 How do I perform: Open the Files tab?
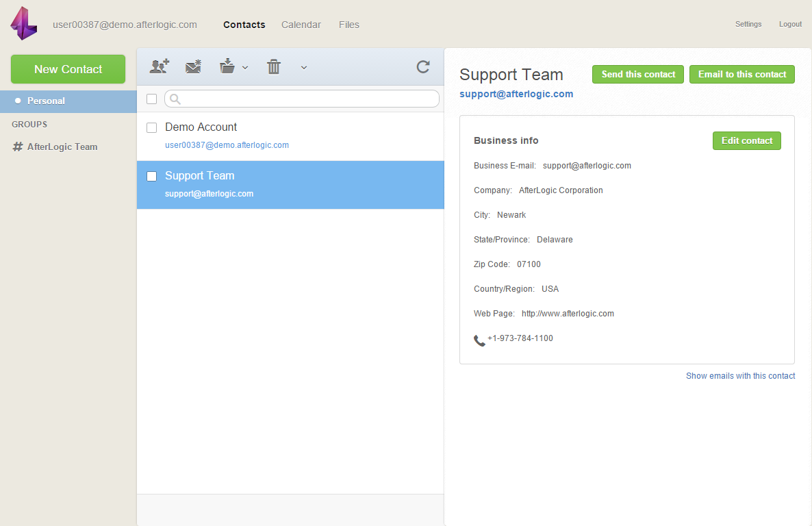pos(348,25)
